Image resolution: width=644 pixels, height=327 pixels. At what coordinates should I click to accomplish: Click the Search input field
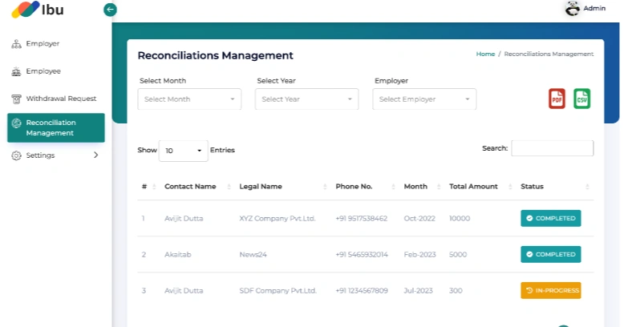(552, 148)
